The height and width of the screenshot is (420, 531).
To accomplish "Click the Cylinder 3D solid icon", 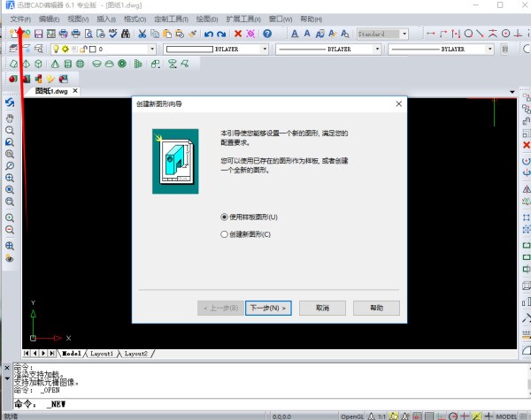I will (x=68, y=64).
